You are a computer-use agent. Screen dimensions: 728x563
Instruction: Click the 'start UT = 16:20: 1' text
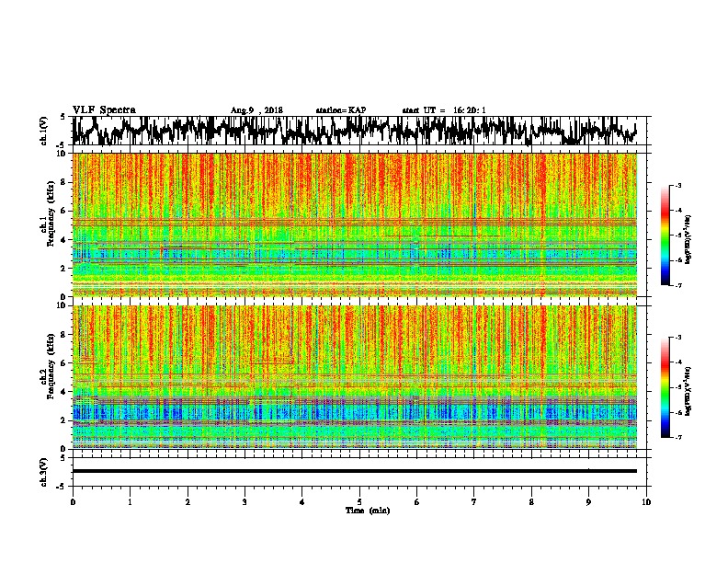coord(444,110)
